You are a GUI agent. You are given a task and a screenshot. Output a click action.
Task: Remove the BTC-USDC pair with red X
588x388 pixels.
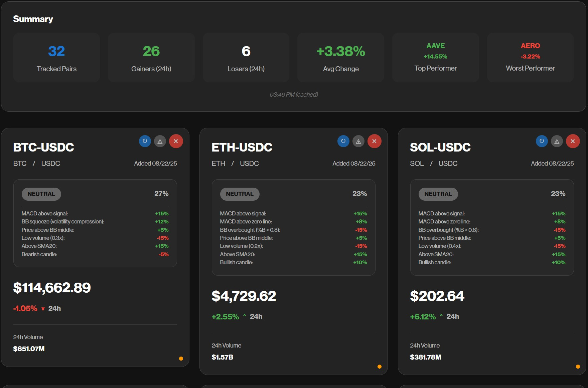click(176, 141)
